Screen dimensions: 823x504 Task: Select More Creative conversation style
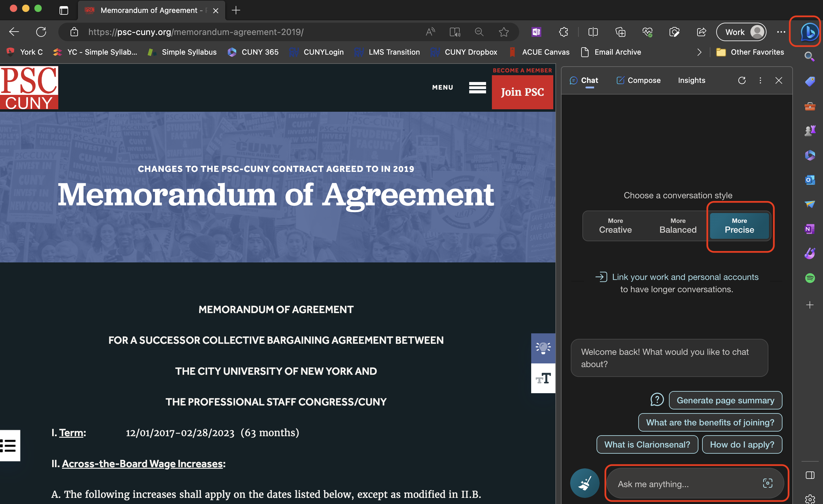pos(616,226)
